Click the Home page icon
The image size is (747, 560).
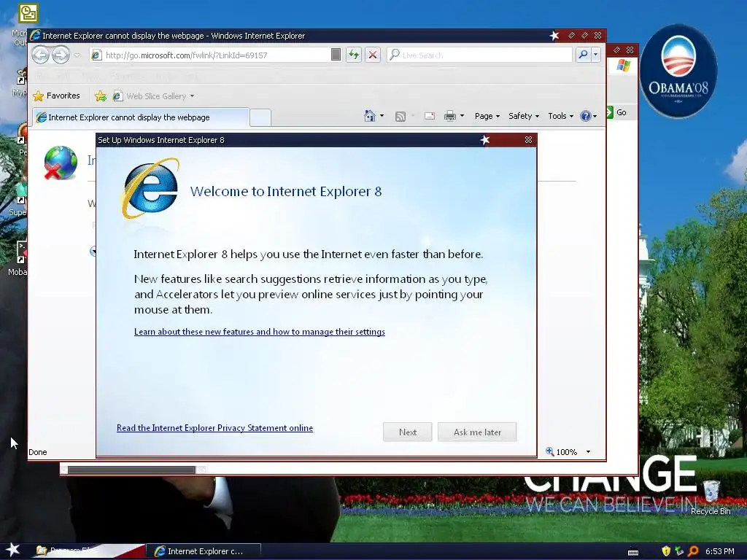[x=370, y=116]
